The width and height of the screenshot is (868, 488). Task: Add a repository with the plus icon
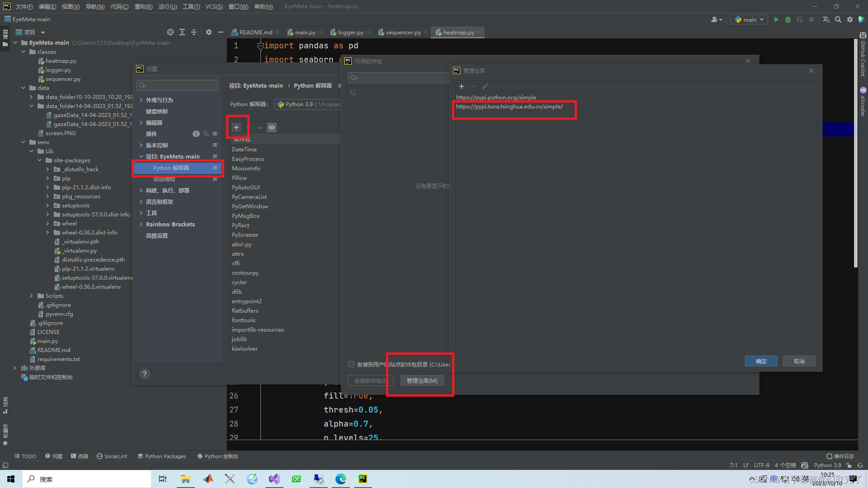pos(462,86)
